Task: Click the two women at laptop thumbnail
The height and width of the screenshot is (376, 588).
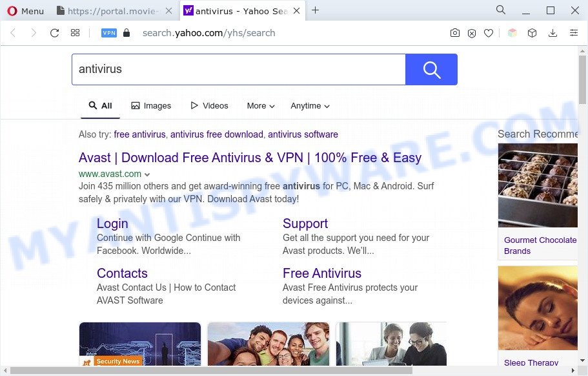Action: pyautogui.click(x=391, y=344)
